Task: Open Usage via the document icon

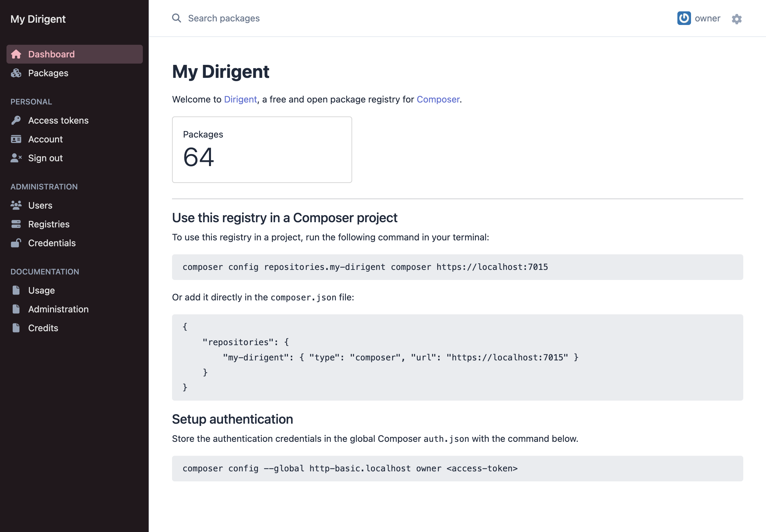Action: (x=16, y=290)
